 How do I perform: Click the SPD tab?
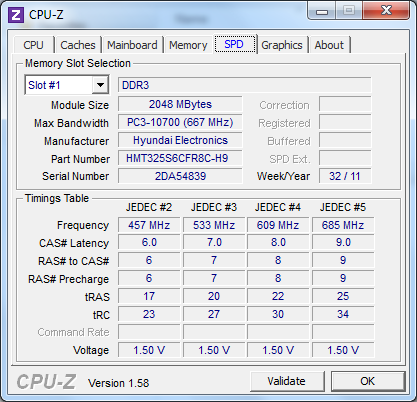pyautogui.click(x=234, y=44)
